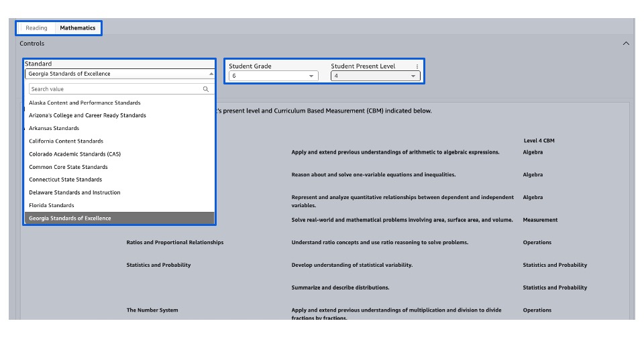This screenshot has width=644, height=362.
Task: Click the Controls section title
Action: (32, 44)
